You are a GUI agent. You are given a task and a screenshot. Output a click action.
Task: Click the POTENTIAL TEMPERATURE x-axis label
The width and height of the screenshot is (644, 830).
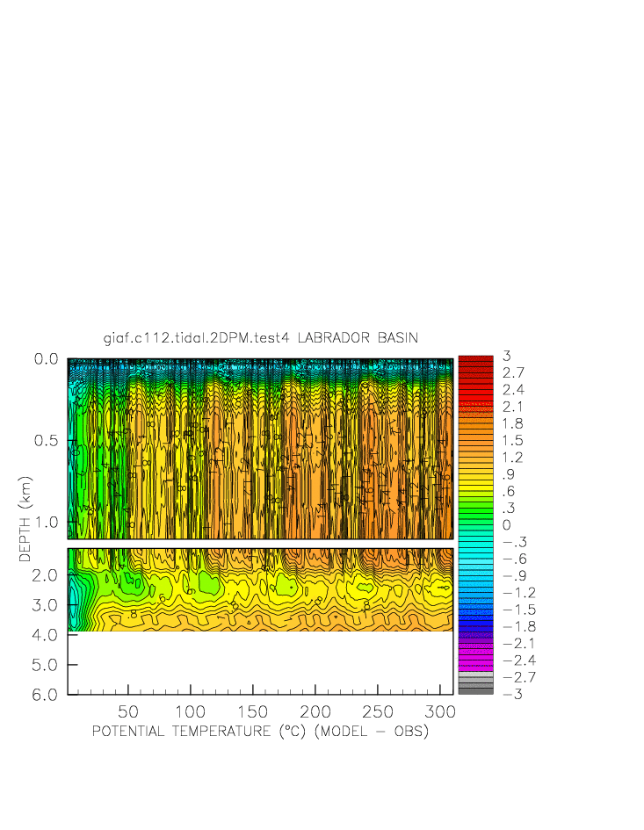pyautogui.click(x=260, y=732)
